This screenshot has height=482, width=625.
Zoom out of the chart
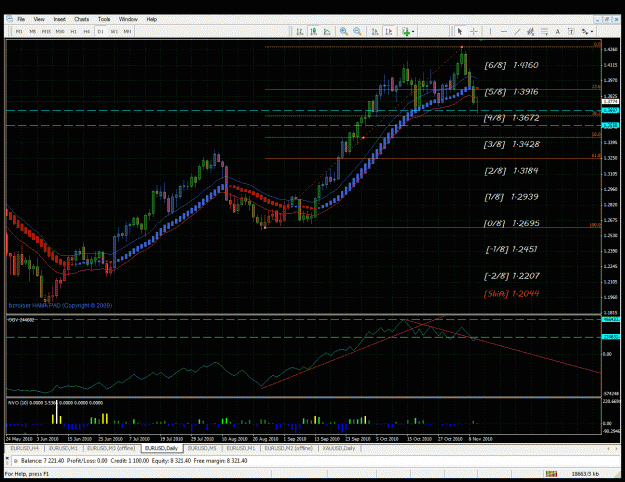click(357, 31)
